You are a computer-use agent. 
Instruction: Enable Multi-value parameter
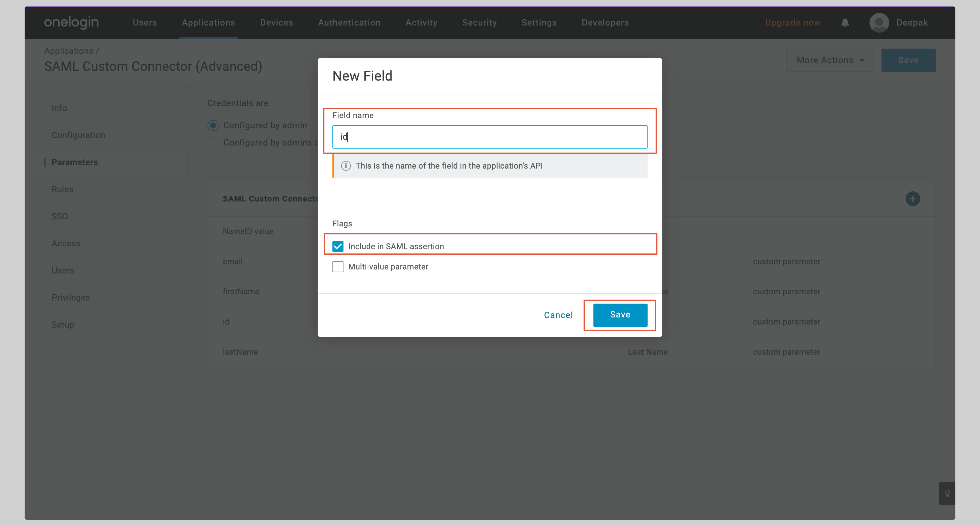click(x=338, y=267)
